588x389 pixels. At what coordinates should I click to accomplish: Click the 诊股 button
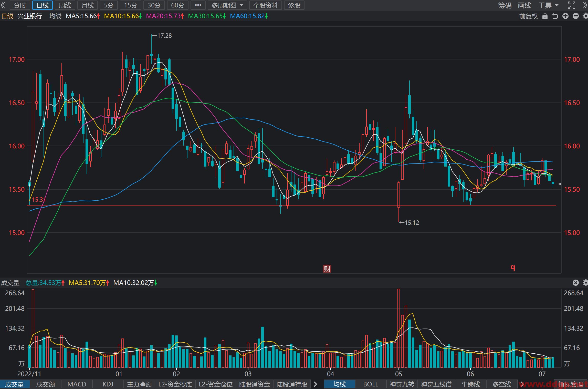point(294,5)
